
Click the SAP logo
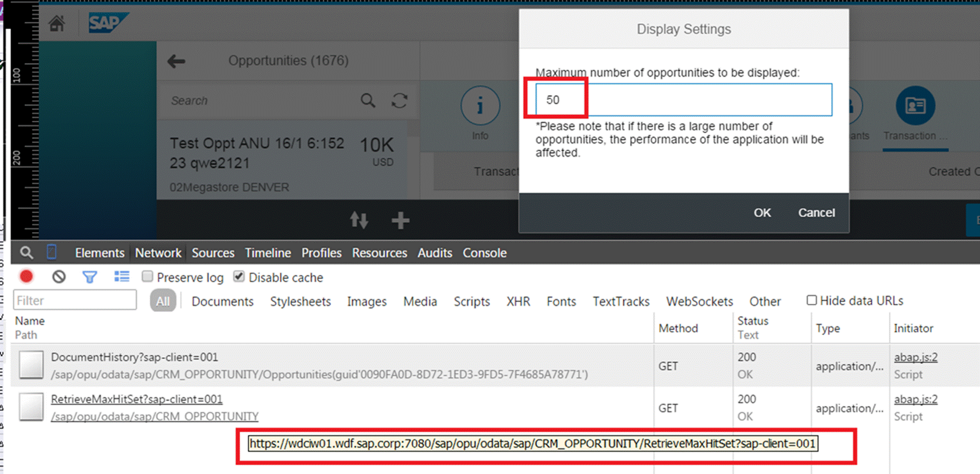tap(109, 22)
